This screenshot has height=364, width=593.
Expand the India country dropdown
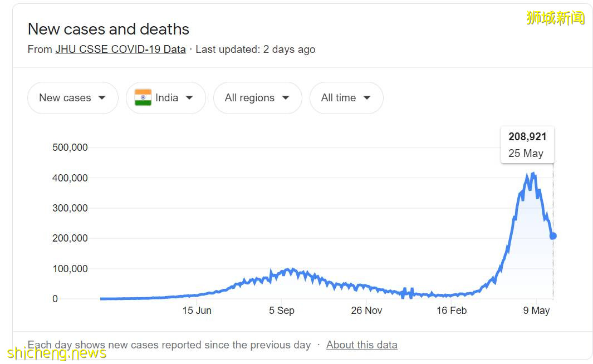166,98
